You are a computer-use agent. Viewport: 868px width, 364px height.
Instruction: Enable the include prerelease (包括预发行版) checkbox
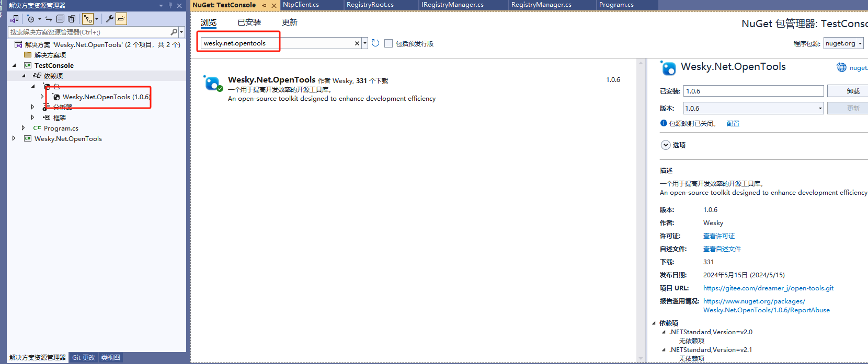coord(389,43)
